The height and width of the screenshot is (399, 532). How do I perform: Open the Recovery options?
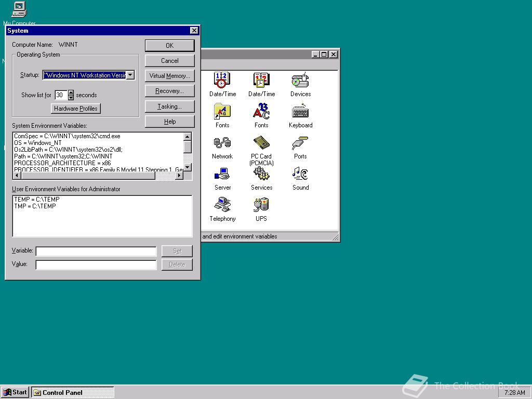click(x=170, y=91)
